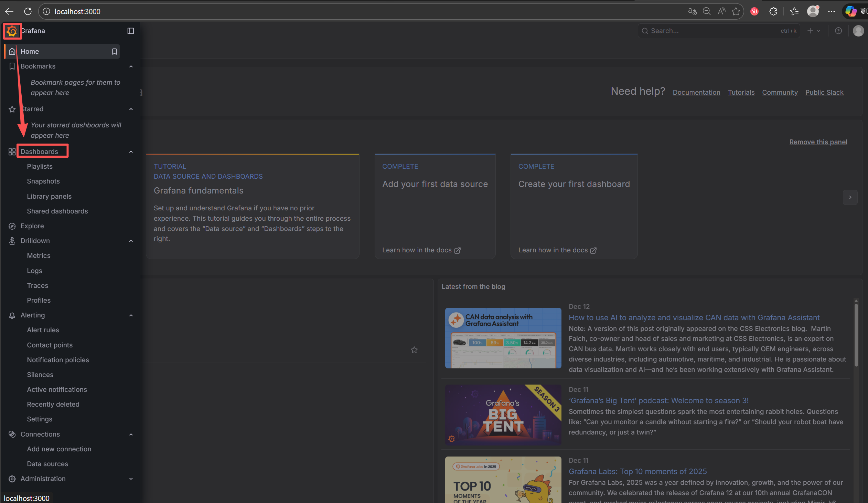Open the help question-mark icon
The width and height of the screenshot is (868, 503).
(x=838, y=31)
